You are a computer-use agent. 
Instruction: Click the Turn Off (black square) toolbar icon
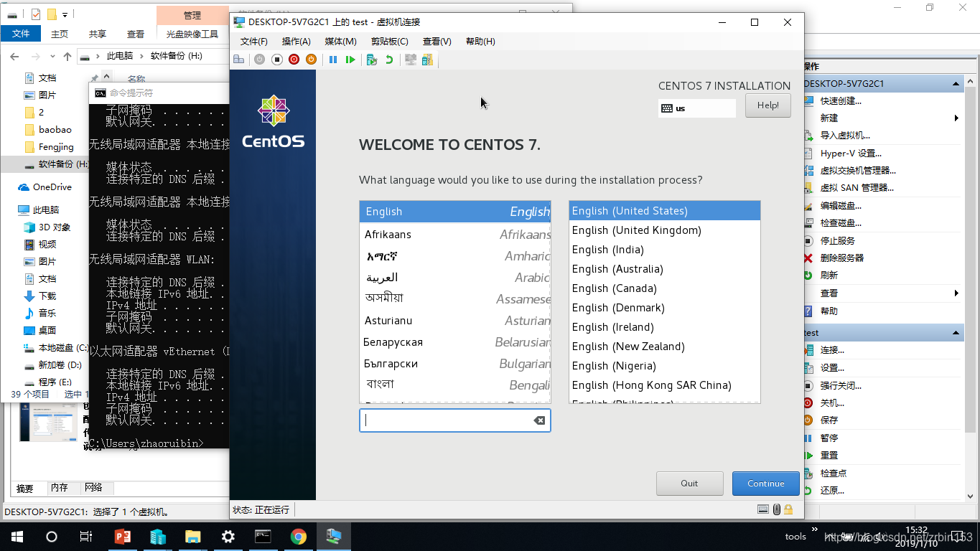coord(276,60)
